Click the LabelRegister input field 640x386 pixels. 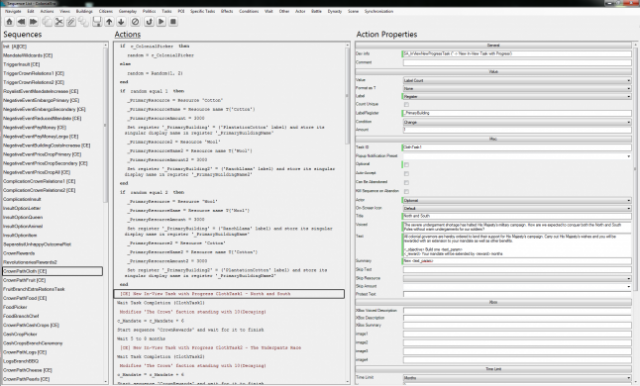coord(517,113)
